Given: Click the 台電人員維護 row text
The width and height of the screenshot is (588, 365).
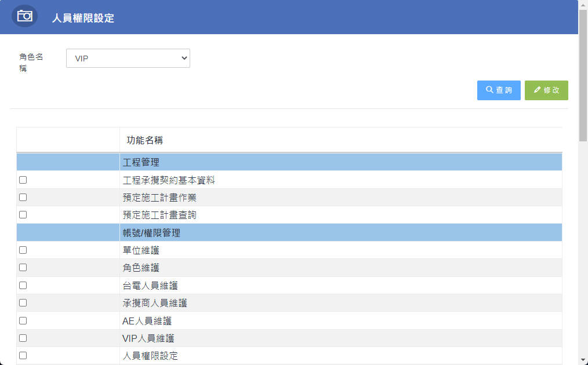Looking at the screenshot, I should [x=150, y=286].
